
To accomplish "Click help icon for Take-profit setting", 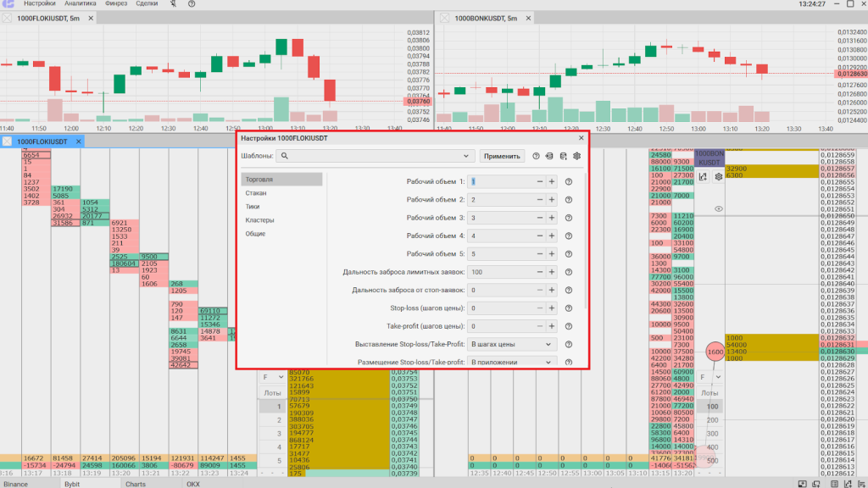I will point(569,326).
